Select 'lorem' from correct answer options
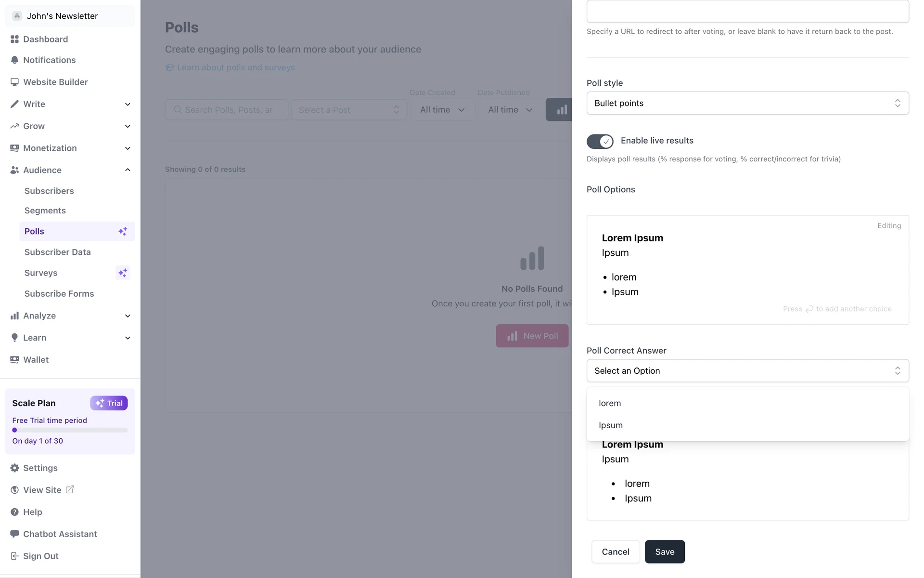 [610, 404]
